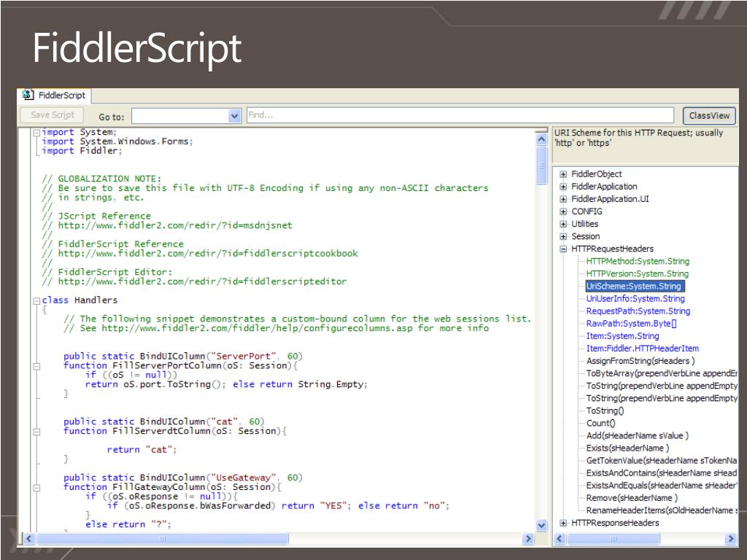Image resolution: width=747 pixels, height=560 pixels.
Task: Select AssignFromString(sHeaders) method
Action: coord(640,360)
